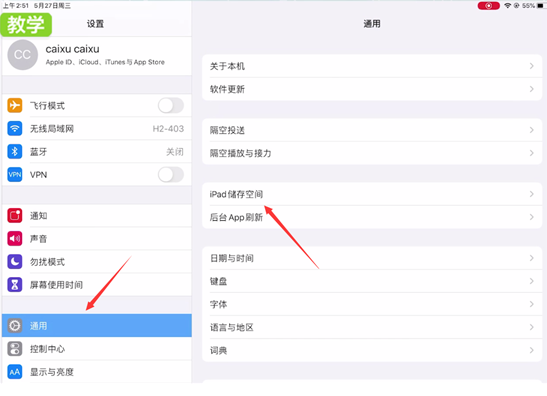Select 通用 in the settings sidebar
547x396 pixels.
click(x=97, y=326)
